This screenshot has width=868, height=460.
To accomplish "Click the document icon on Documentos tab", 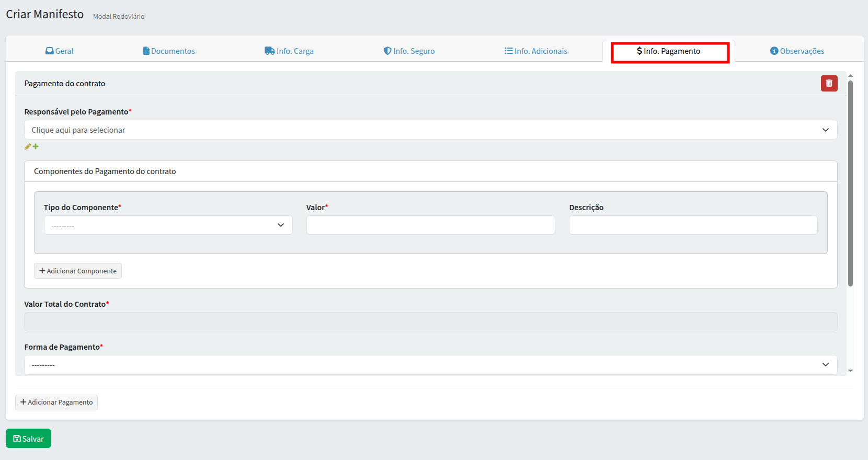I will 146,51.
